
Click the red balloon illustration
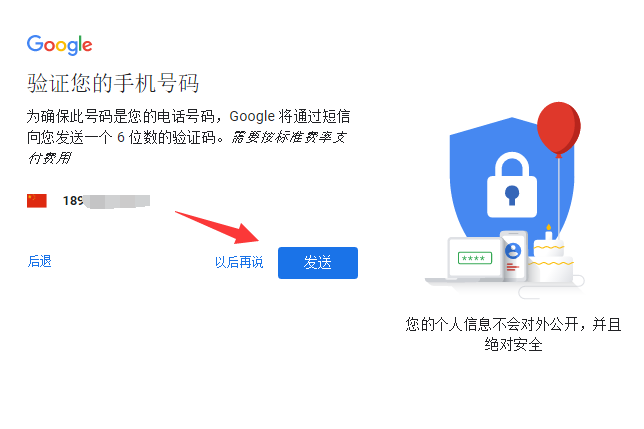(559, 128)
